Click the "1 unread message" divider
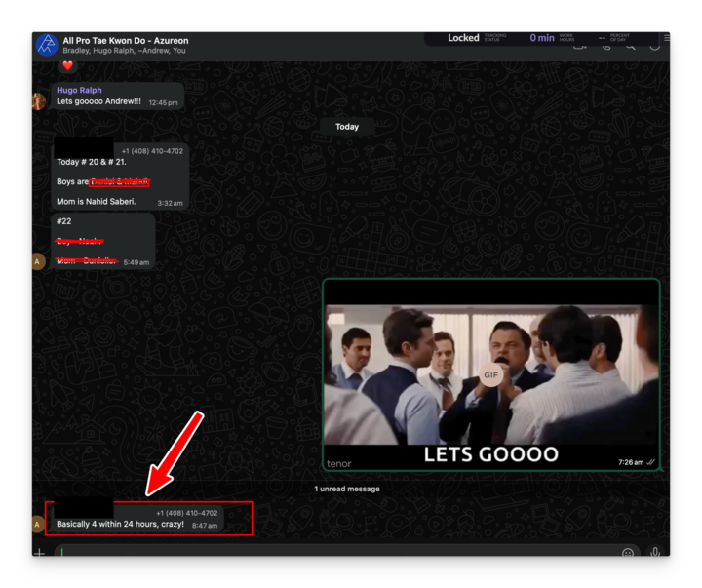The image size is (702, 588). [347, 490]
